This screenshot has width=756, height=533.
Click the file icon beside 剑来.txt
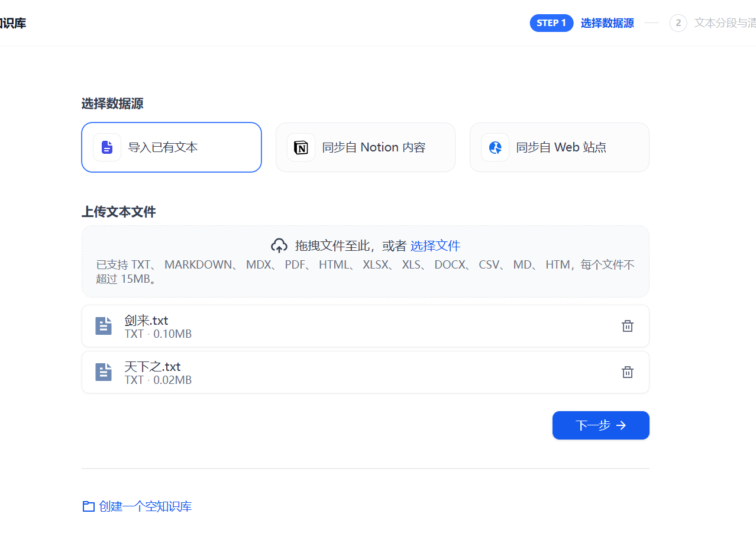[x=104, y=326]
